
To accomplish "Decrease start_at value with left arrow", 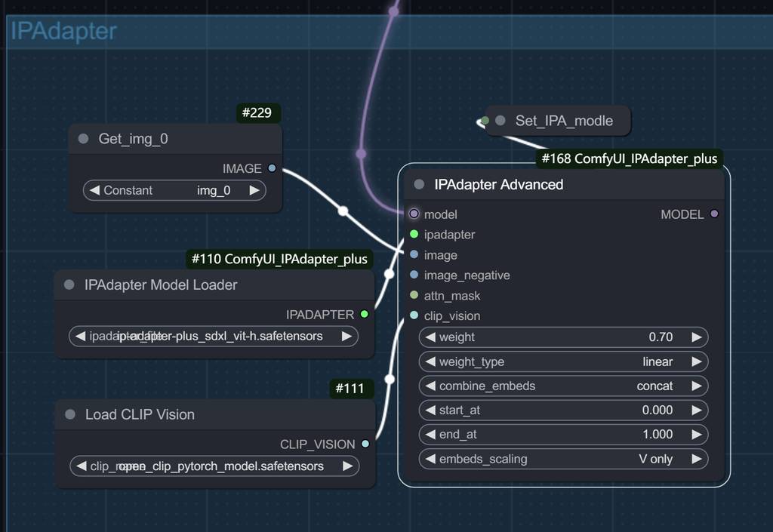I will coord(430,411).
